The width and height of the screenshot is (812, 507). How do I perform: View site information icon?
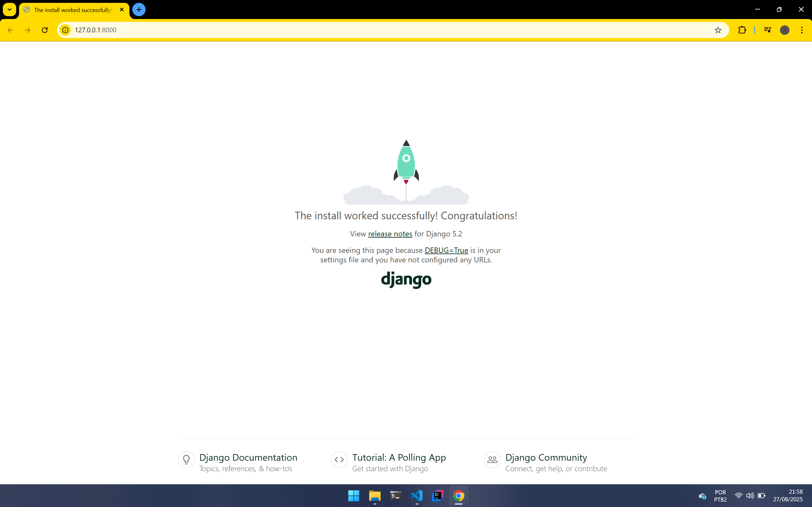pyautogui.click(x=65, y=30)
